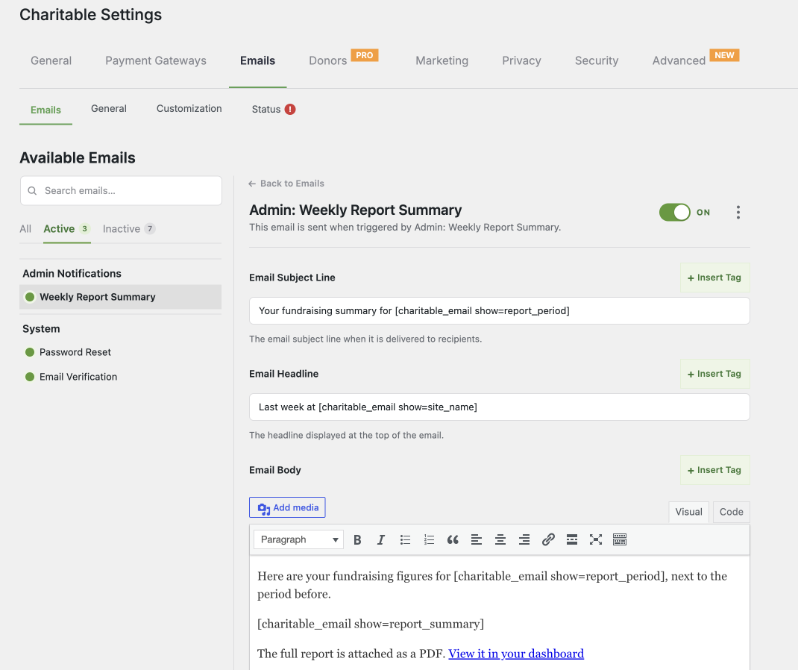Filter by Active emails
The height and width of the screenshot is (670, 798).
[67, 229]
